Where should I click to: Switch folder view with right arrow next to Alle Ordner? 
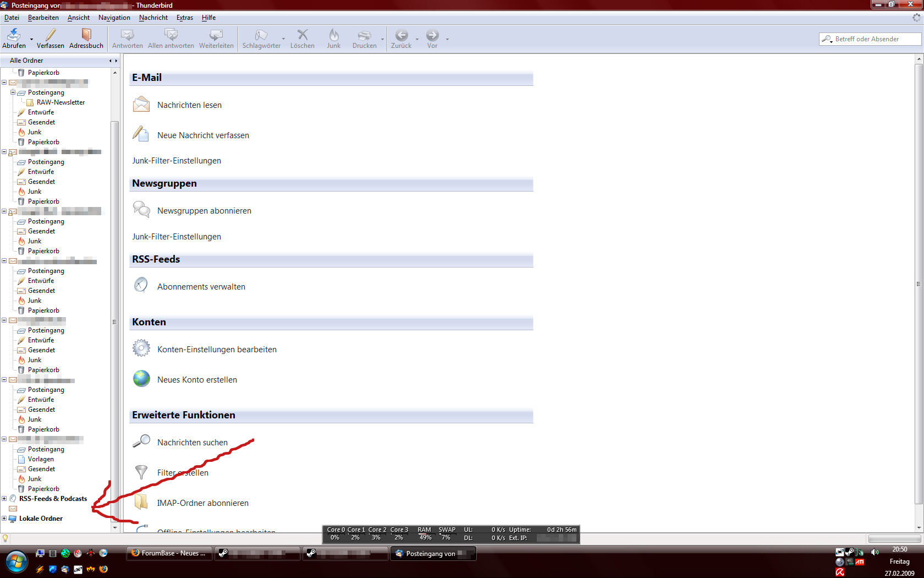pos(116,61)
